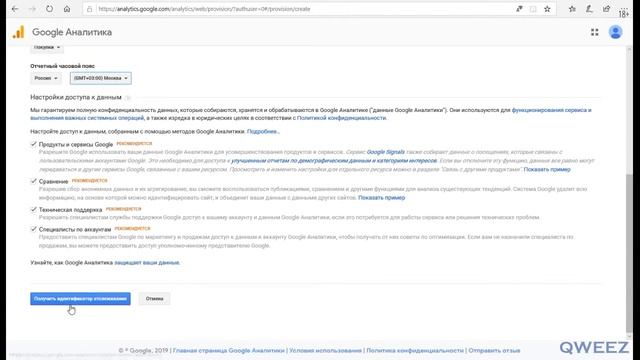
Task: Click the share page icon
Action: point(607,9)
